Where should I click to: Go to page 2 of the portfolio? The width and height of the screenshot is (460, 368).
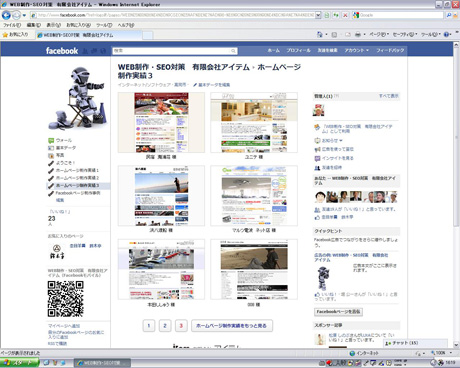(165, 326)
